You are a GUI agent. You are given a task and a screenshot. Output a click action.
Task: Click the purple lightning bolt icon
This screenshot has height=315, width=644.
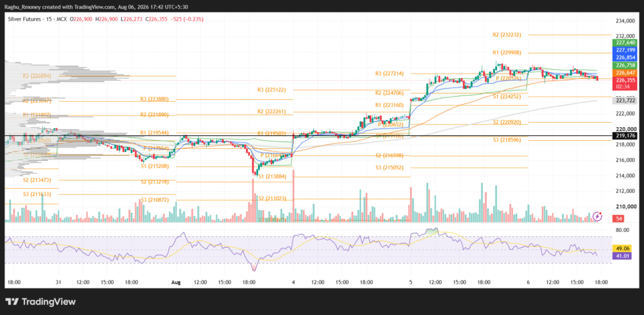tap(599, 215)
